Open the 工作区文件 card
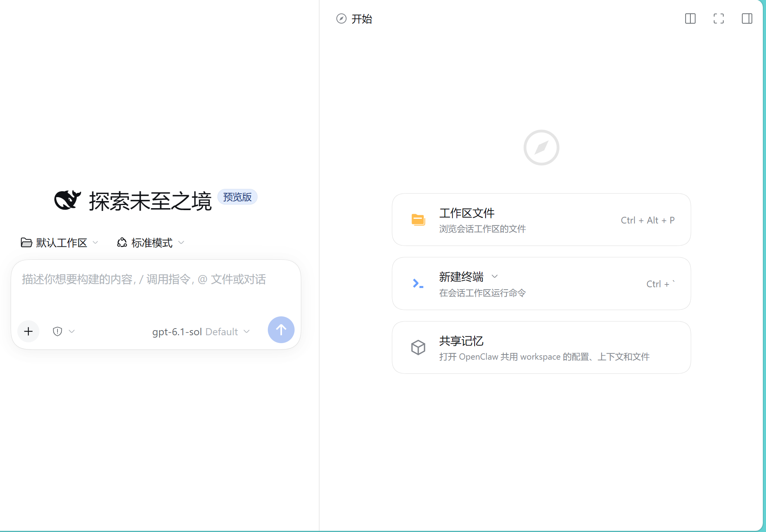The height and width of the screenshot is (532, 766). click(542, 220)
